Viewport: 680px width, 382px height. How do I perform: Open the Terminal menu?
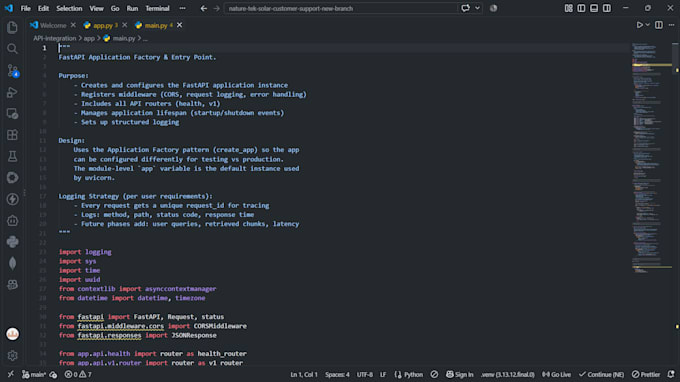click(157, 8)
